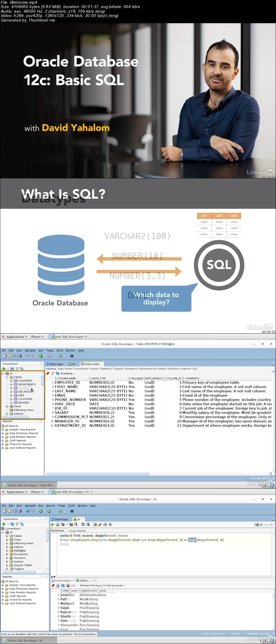Image resolution: width=276 pixels, height=644 pixels.
Task: Select JOBS table in Connections tree
Action: click(21, 395)
